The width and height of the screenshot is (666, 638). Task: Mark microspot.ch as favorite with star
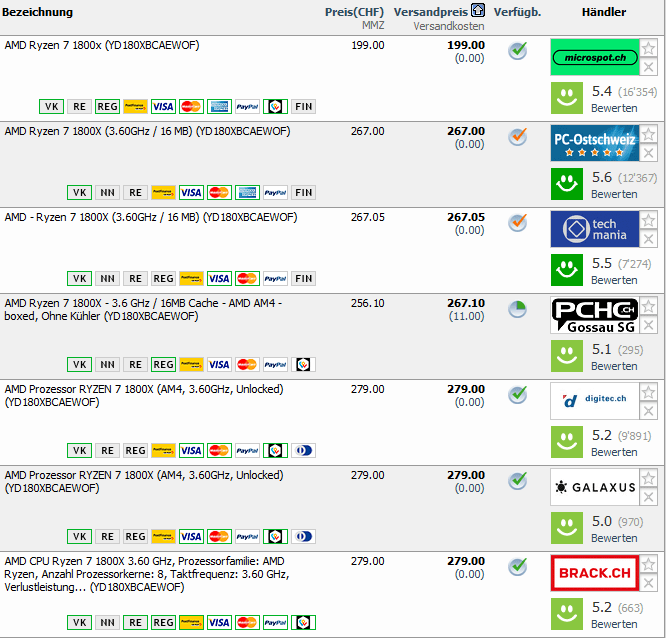(649, 48)
